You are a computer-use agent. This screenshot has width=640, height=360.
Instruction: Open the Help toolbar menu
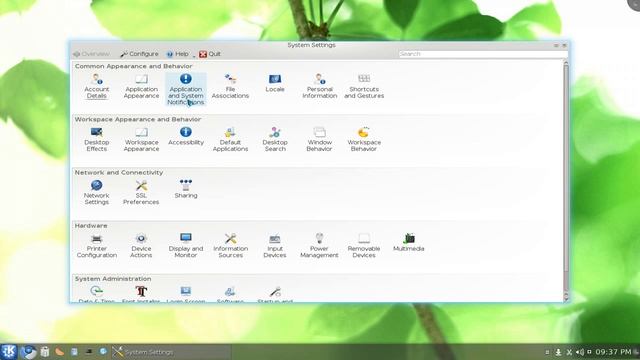tap(178, 54)
